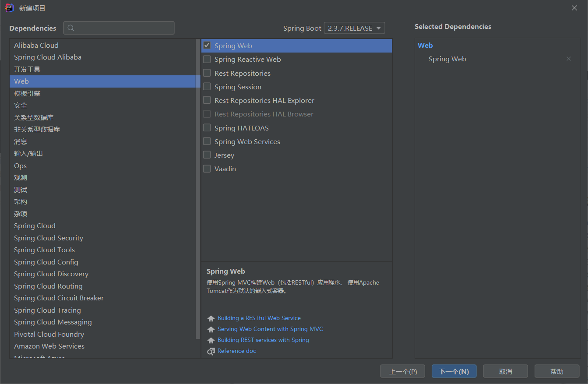The height and width of the screenshot is (384, 588).
Task: Open the 消息 category
Action: pos(102,141)
